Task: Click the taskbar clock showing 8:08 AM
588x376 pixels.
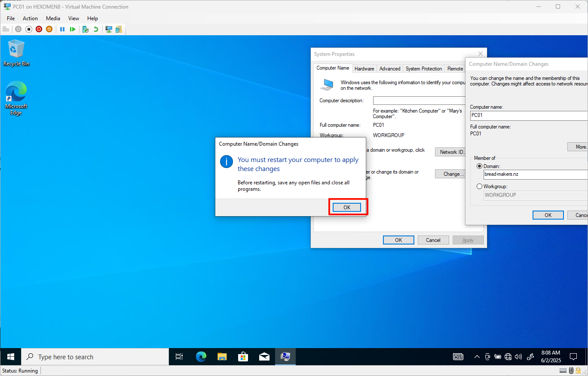Action: 551,357
